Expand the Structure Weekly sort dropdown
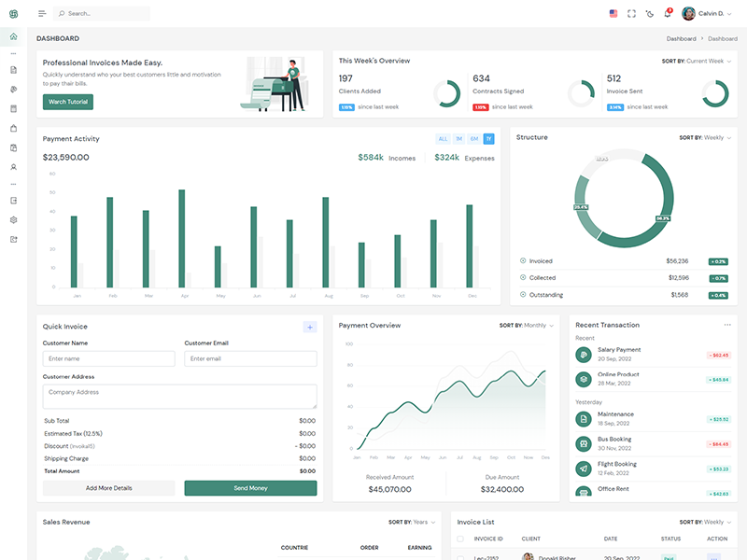Image resolution: width=747 pixels, height=560 pixels. [705, 137]
